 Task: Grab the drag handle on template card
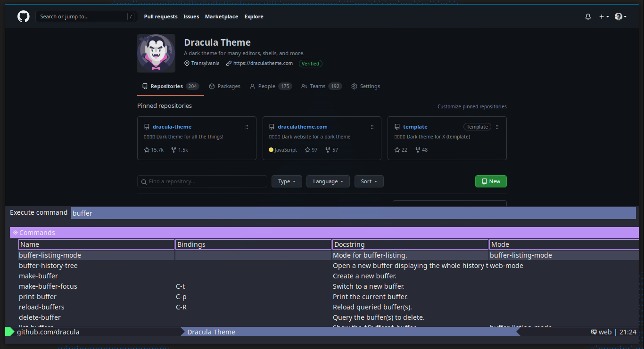[x=497, y=127]
